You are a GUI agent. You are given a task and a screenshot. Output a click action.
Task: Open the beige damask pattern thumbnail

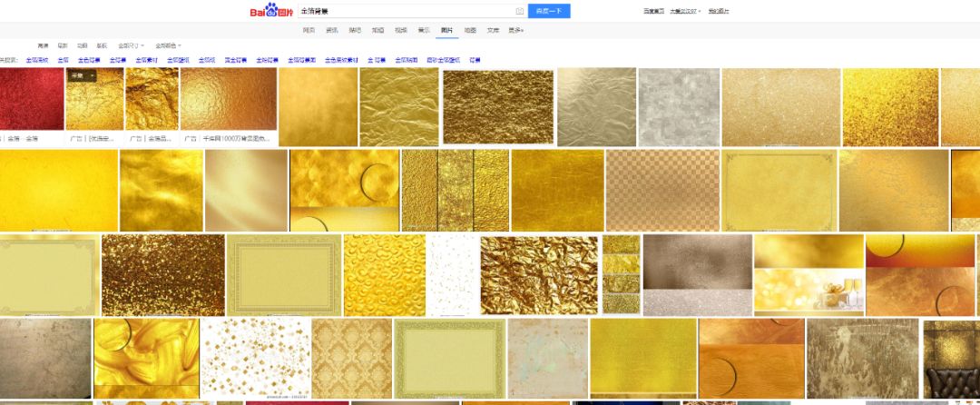352,359
